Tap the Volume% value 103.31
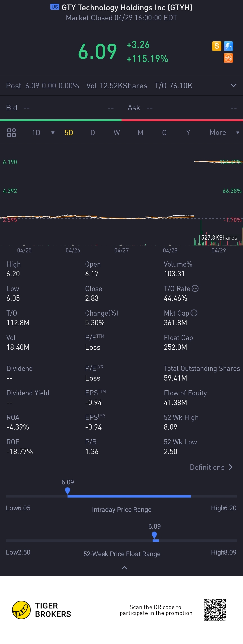The image size is (243, 644). pyautogui.click(x=174, y=274)
